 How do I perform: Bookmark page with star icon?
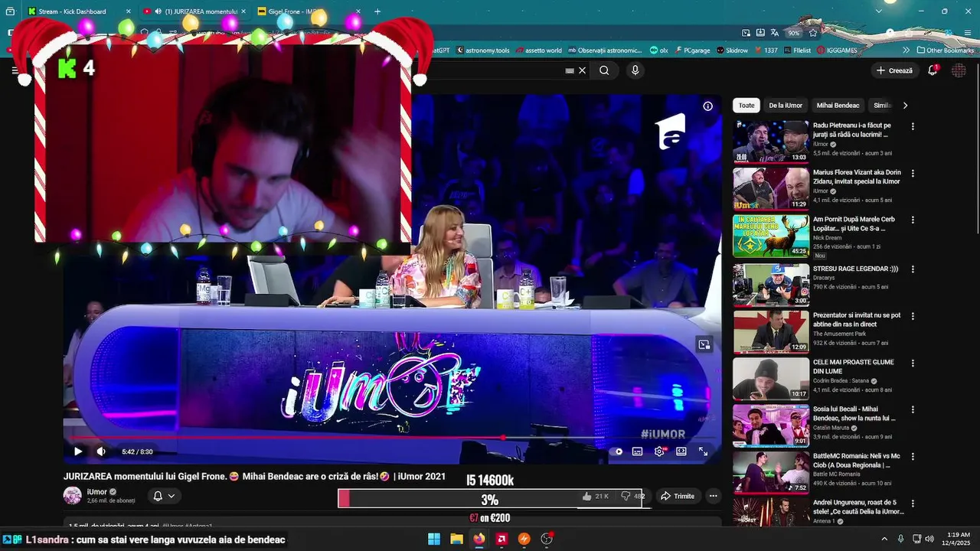[813, 33]
